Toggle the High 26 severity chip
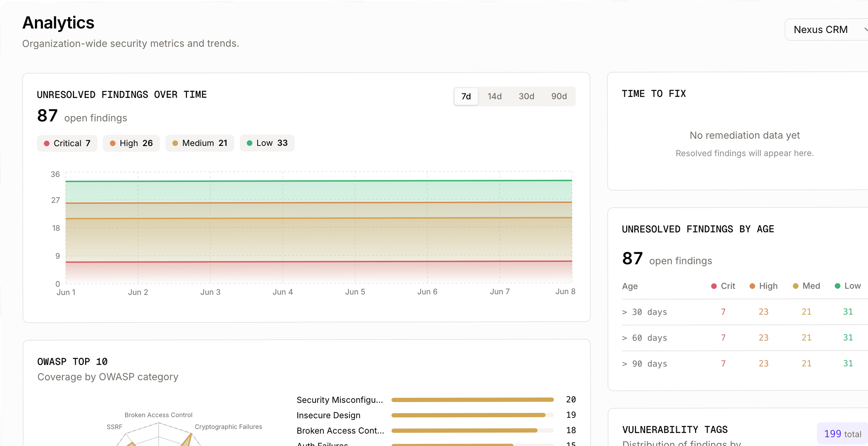868x446 pixels. tap(131, 143)
